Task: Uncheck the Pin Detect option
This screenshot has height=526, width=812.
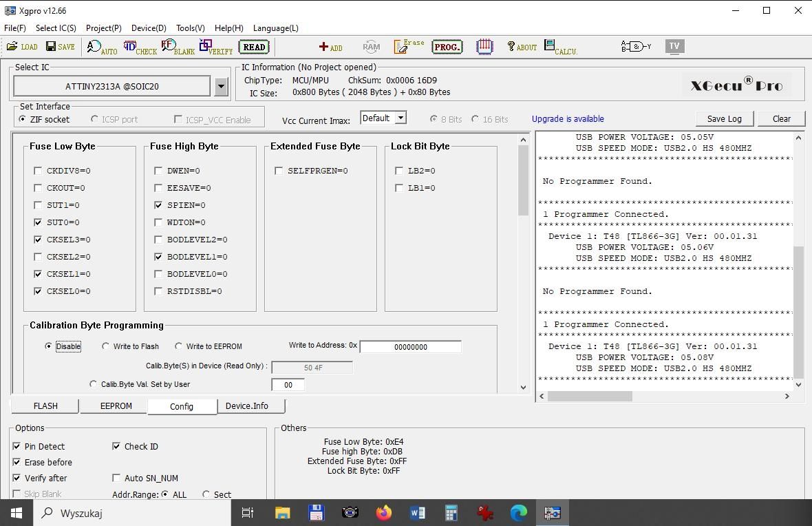Action: [x=17, y=446]
